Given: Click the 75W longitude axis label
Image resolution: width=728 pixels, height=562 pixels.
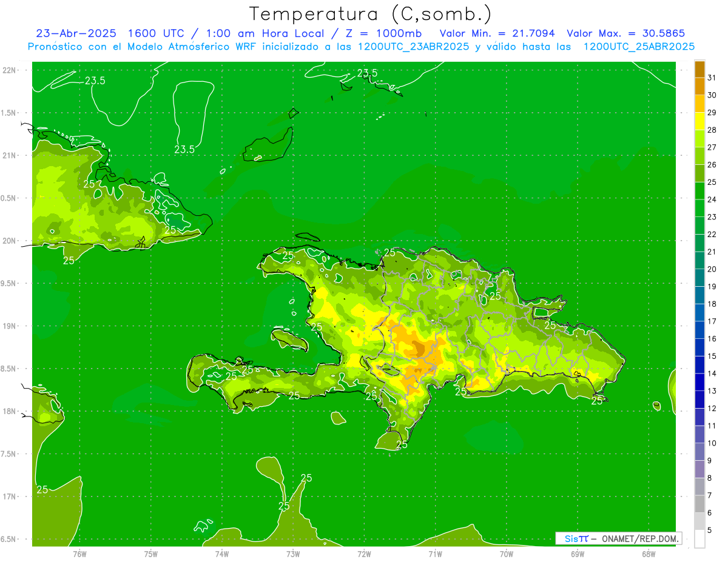Looking at the screenshot, I should pos(151,554).
